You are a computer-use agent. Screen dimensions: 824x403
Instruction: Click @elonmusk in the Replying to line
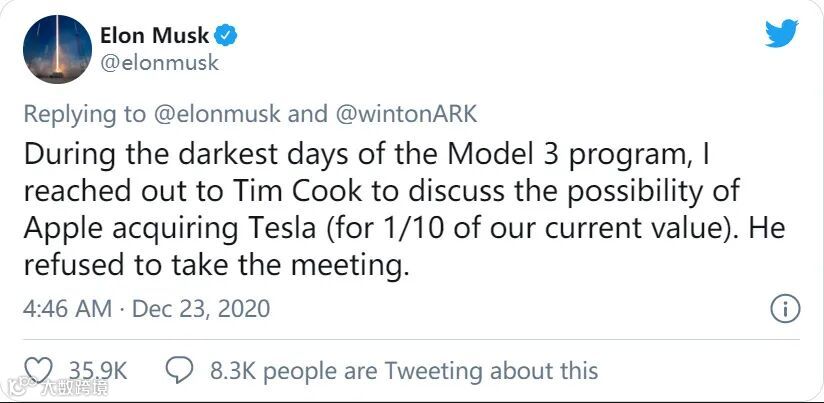pos(216,114)
